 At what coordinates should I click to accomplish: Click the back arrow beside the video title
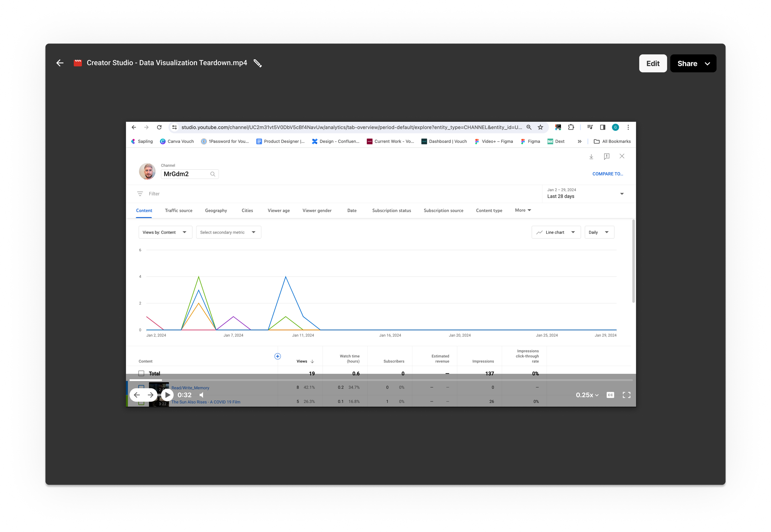click(x=60, y=63)
